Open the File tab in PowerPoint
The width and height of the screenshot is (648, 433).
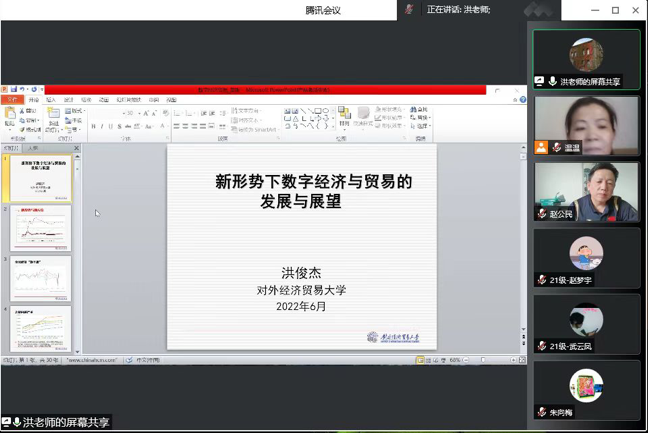(x=12, y=100)
